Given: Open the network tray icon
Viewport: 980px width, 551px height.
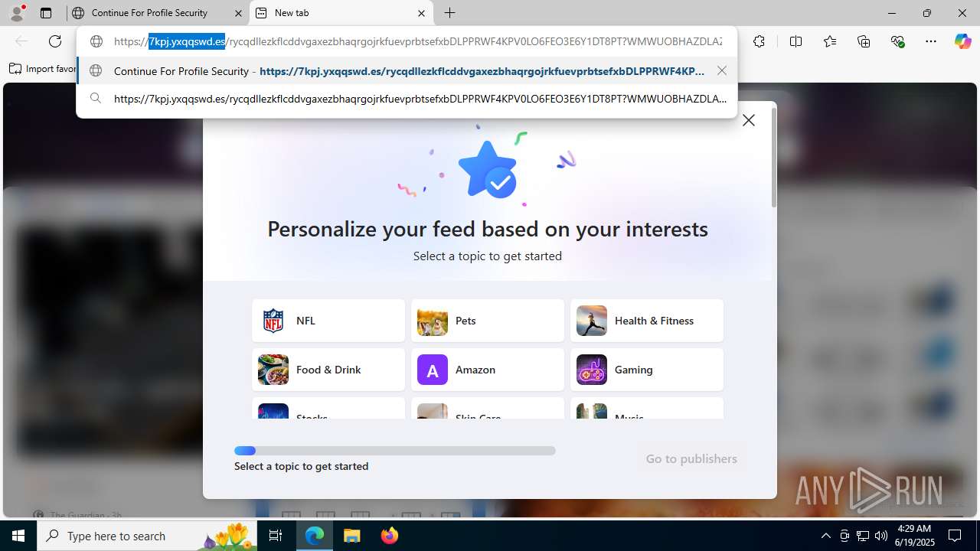Looking at the screenshot, I should [863, 536].
